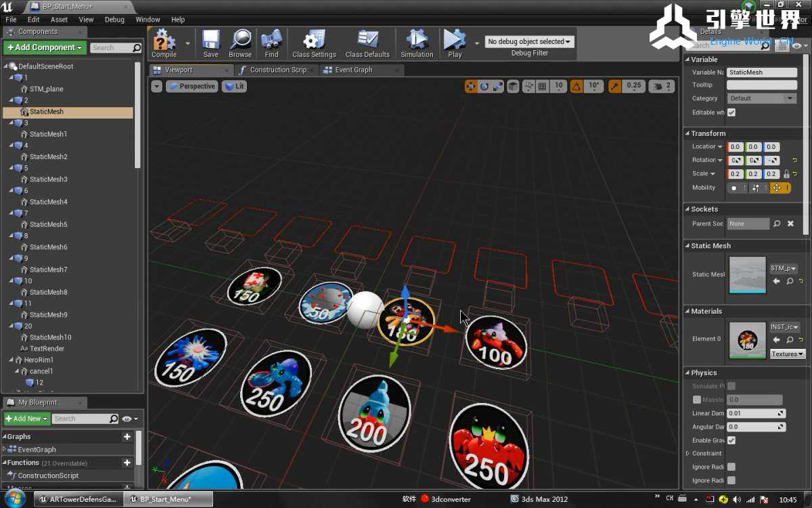Uncheck the Editable when inherited checkbox
Screen dimensions: 812x508
click(x=731, y=112)
